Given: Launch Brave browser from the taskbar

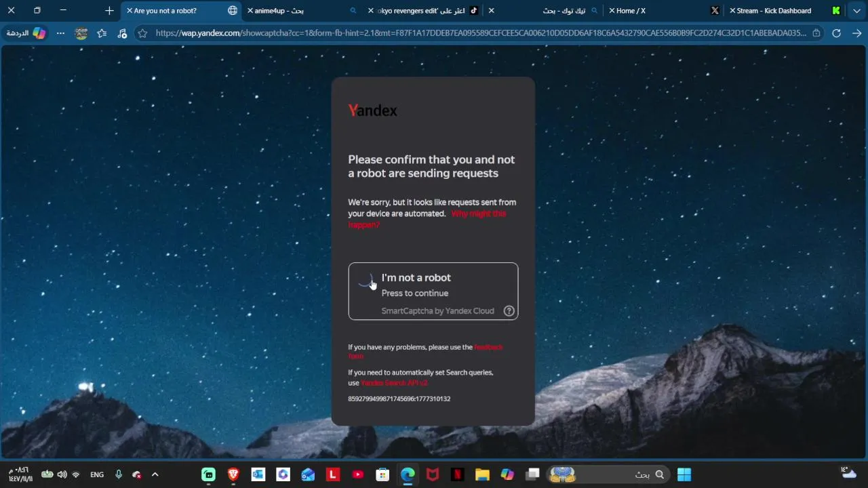Looking at the screenshot, I should point(233,474).
